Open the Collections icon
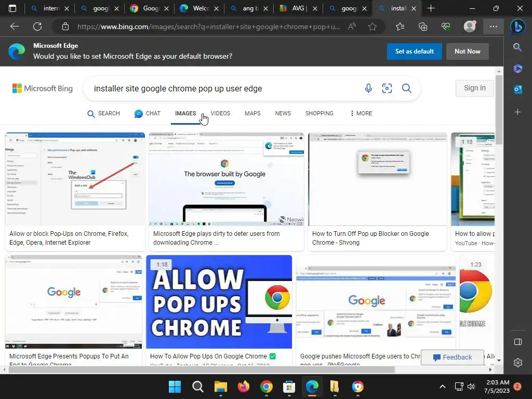The image size is (532, 399). tap(423, 26)
